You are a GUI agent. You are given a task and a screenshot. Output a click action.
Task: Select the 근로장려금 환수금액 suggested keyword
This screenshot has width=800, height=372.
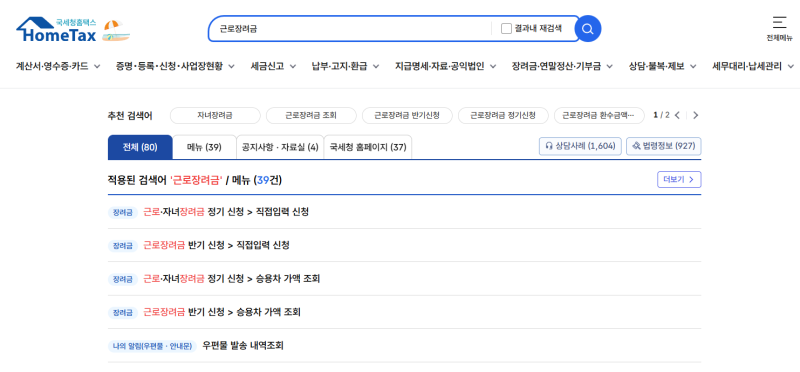pyautogui.click(x=599, y=115)
